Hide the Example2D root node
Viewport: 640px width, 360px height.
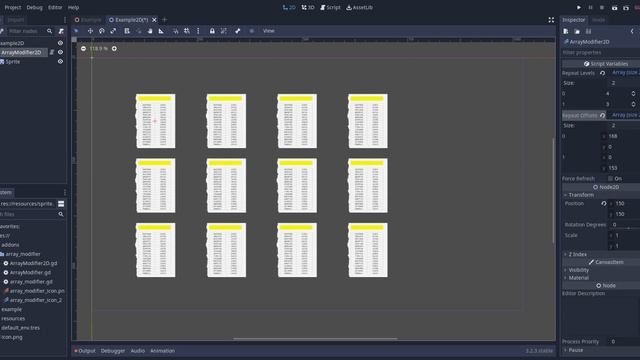60,43
